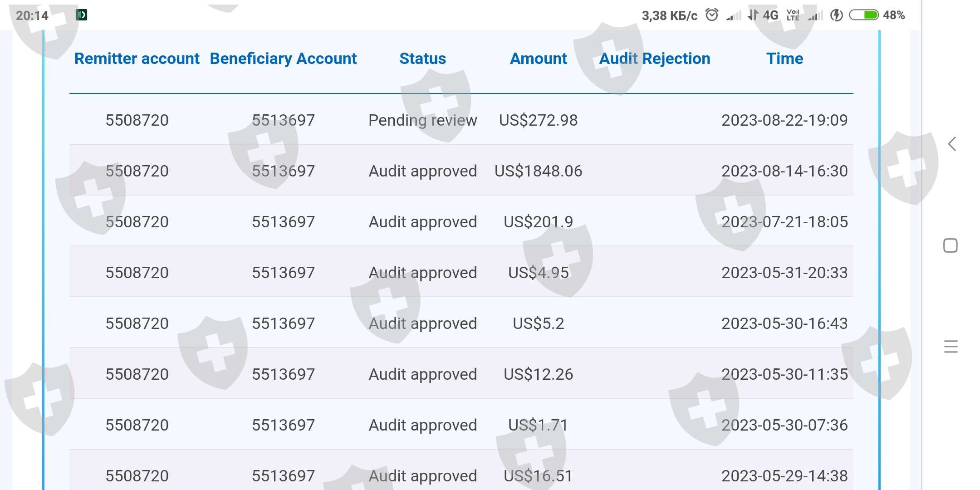The height and width of the screenshot is (490, 980).
Task: Tap the VoLTE status icon
Action: click(793, 15)
